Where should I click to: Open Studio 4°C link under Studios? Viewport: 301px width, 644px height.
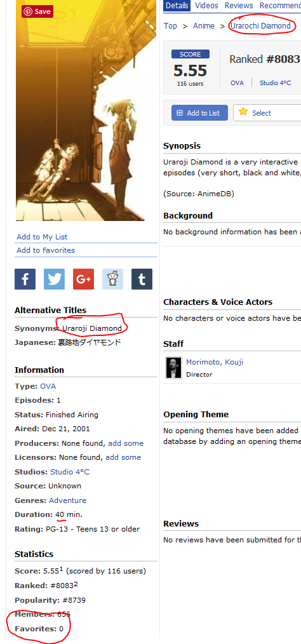pos(70,472)
